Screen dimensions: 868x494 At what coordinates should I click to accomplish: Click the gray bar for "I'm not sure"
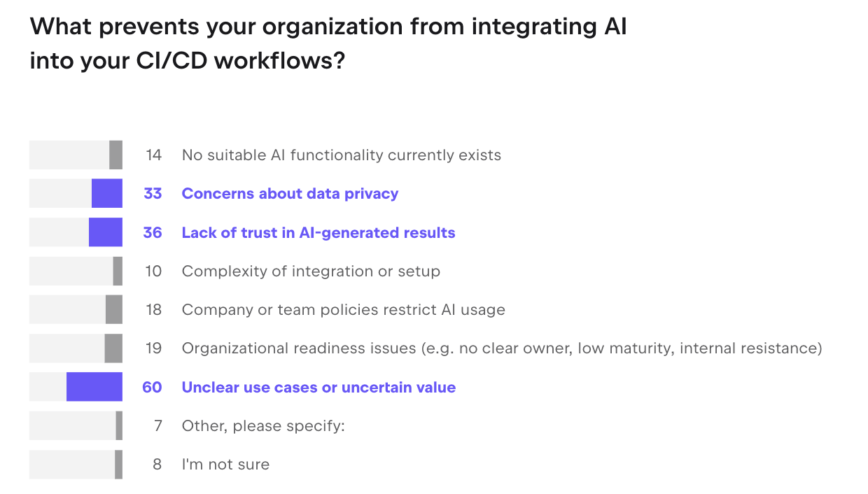119,465
